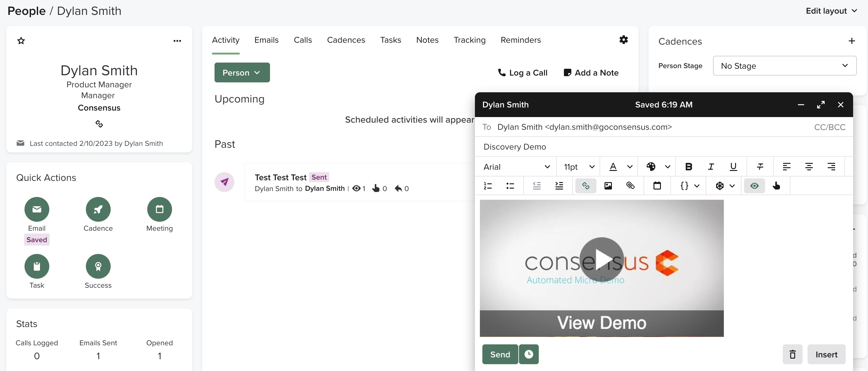Image resolution: width=868 pixels, height=371 pixels.
Task: Toggle the click tracking pointer icon
Action: click(776, 186)
